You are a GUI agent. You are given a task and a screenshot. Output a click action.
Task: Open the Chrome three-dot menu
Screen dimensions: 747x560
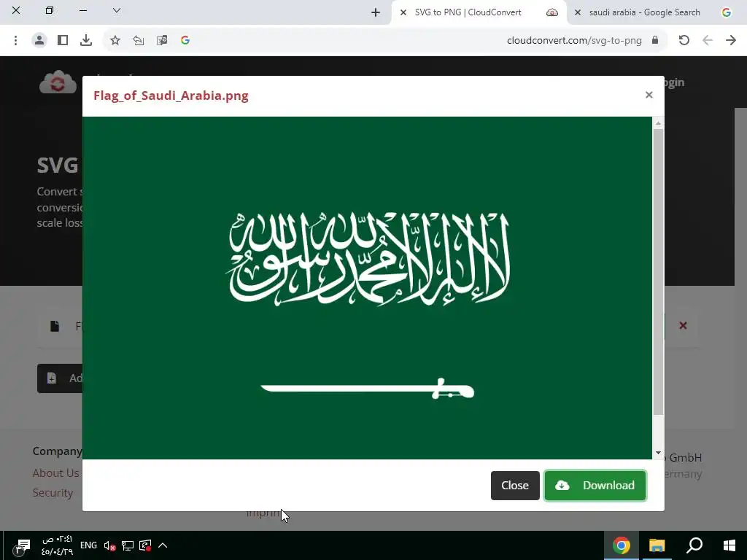pyautogui.click(x=16, y=41)
